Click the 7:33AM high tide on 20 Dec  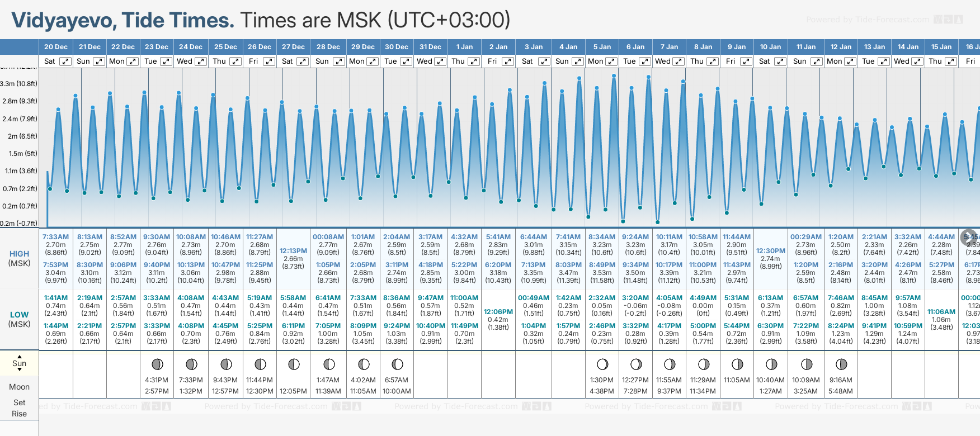pos(55,237)
